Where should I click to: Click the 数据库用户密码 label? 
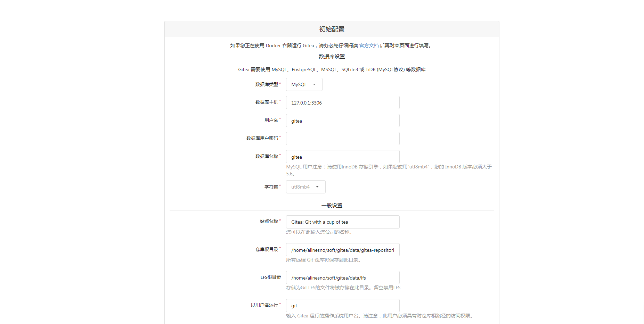[x=262, y=138]
